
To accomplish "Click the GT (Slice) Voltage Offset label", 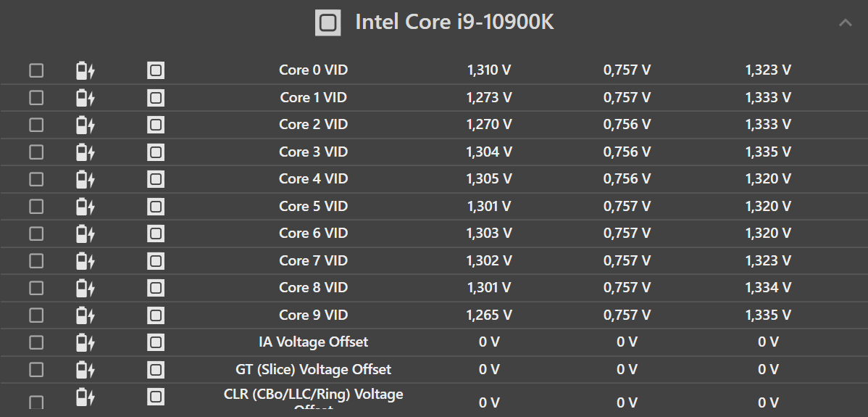I will 313,369.
